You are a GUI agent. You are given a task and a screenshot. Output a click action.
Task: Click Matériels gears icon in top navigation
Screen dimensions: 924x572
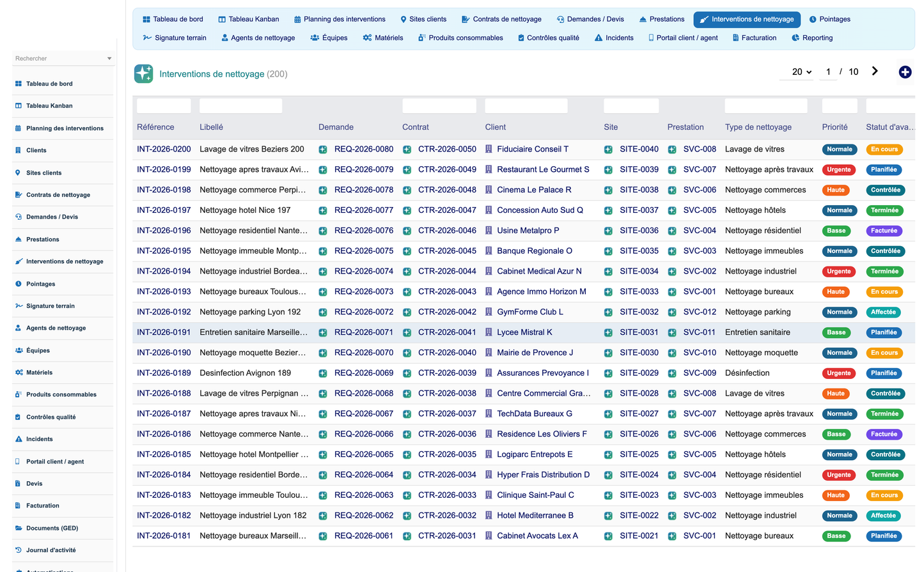point(367,38)
